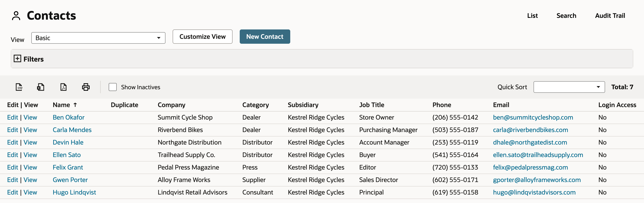Email ellen.sato@trailheadsupply.com
Screen dimensions: 644x203
538,155
